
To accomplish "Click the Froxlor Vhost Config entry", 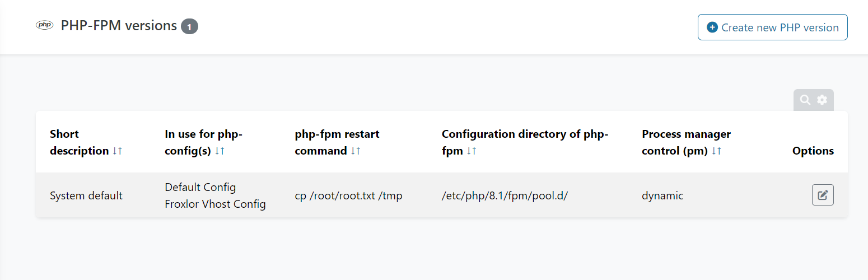I will pos(215,204).
